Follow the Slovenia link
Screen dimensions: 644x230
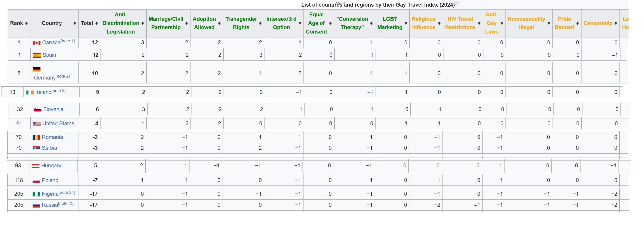(53, 109)
